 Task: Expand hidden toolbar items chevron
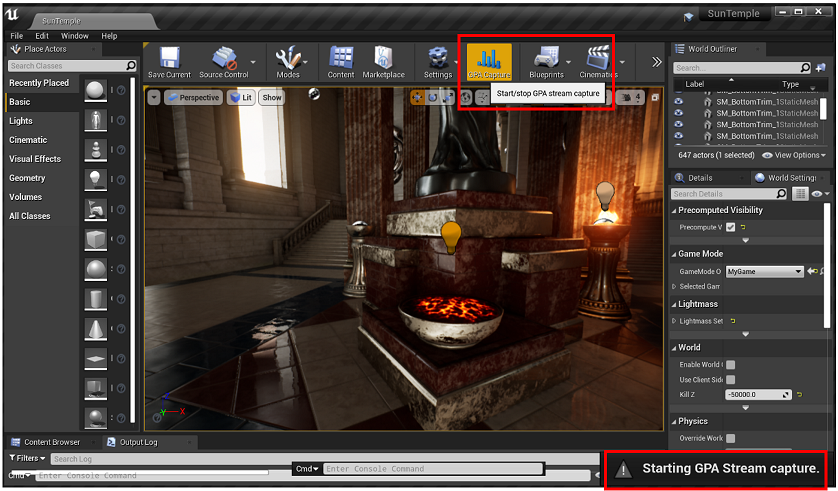pyautogui.click(x=656, y=62)
